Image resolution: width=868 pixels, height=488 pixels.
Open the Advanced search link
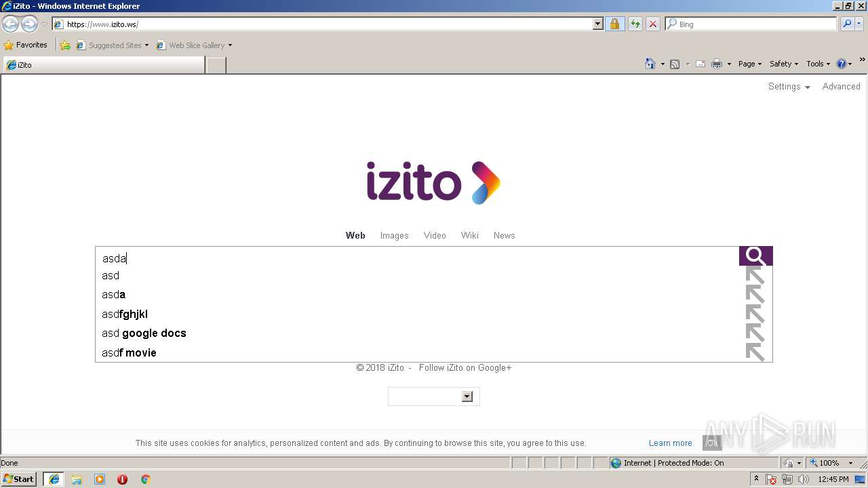click(841, 87)
